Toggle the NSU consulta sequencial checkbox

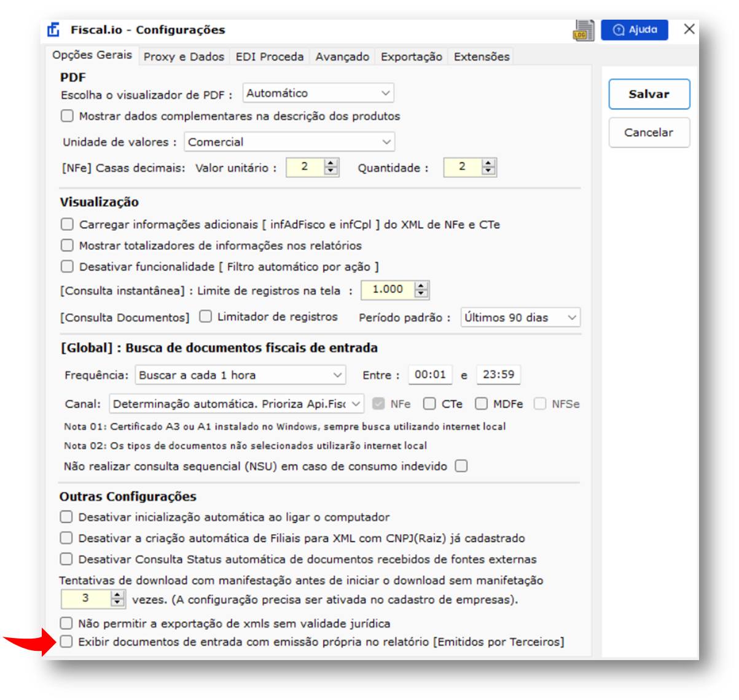coord(461,466)
